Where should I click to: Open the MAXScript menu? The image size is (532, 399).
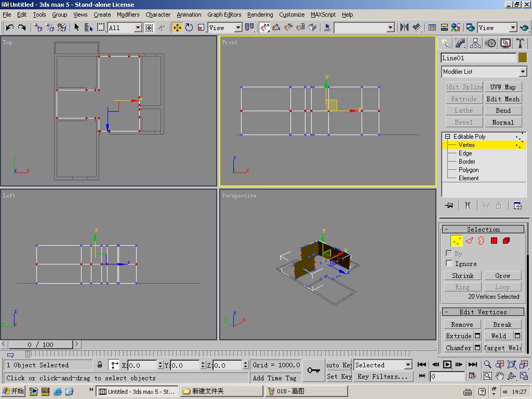click(323, 15)
